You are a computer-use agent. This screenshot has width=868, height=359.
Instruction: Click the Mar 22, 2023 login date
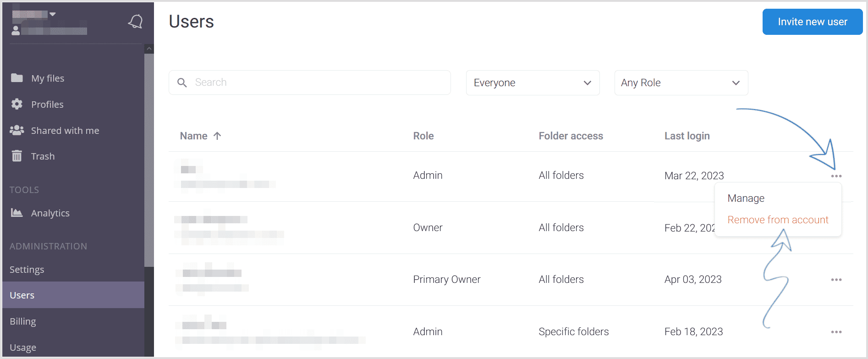(694, 176)
